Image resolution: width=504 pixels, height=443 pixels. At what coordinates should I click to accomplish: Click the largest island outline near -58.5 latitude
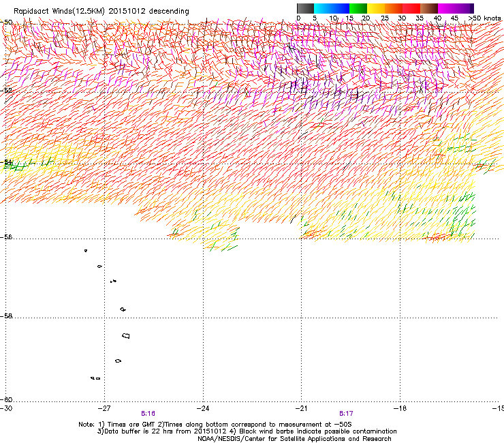coord(126,336)
